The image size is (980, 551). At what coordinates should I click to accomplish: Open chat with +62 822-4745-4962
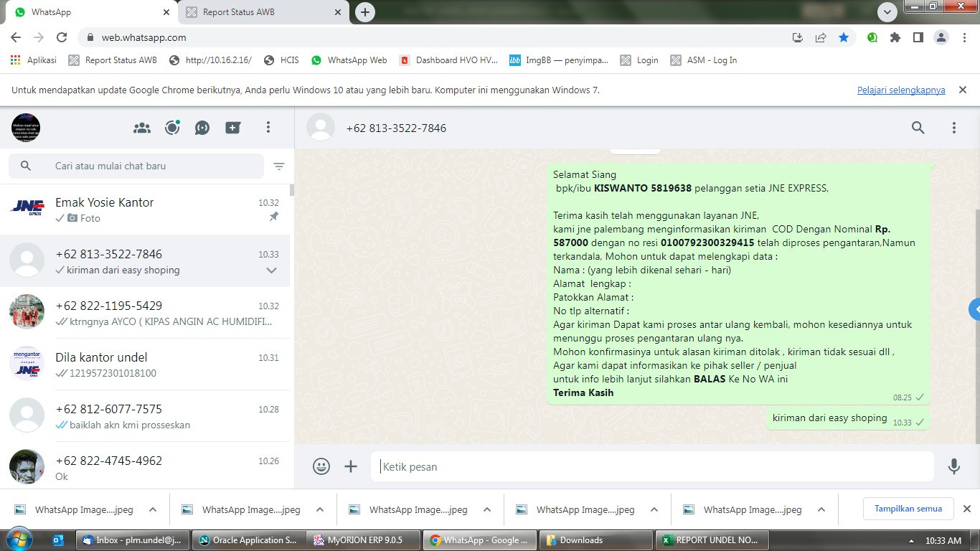(147, 466)
